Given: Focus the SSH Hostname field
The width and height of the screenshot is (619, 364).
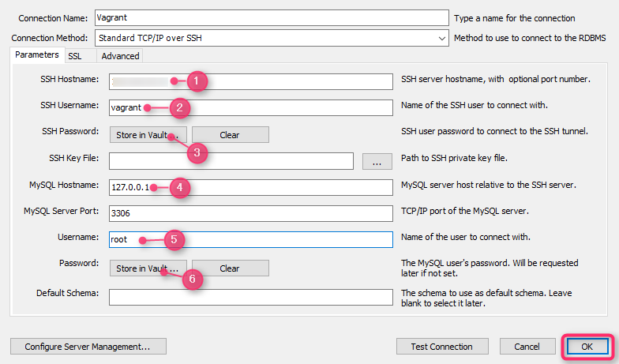Looking at the screenshot, I should pos(251,81).
